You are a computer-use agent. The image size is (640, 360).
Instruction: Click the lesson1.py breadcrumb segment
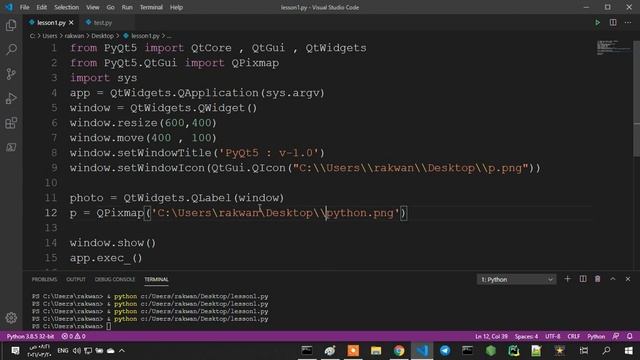point(142,36)
